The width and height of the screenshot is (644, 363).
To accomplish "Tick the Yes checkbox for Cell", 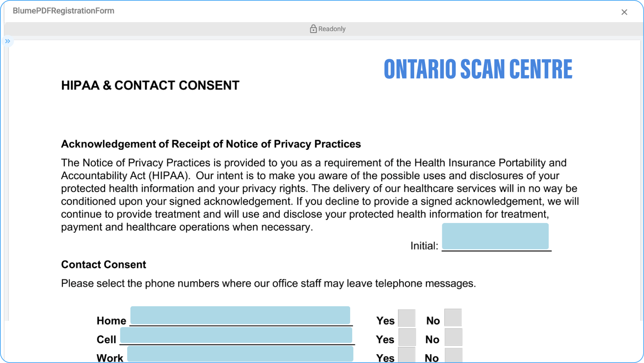I will 407,337.
